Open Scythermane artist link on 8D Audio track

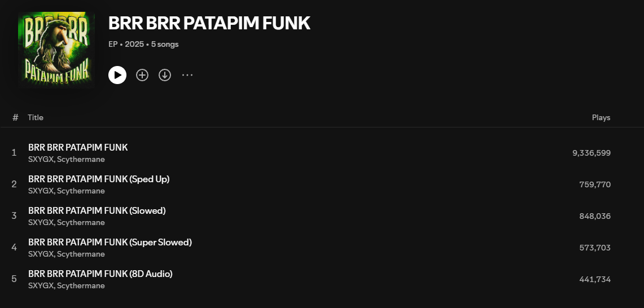click(81, 286)
